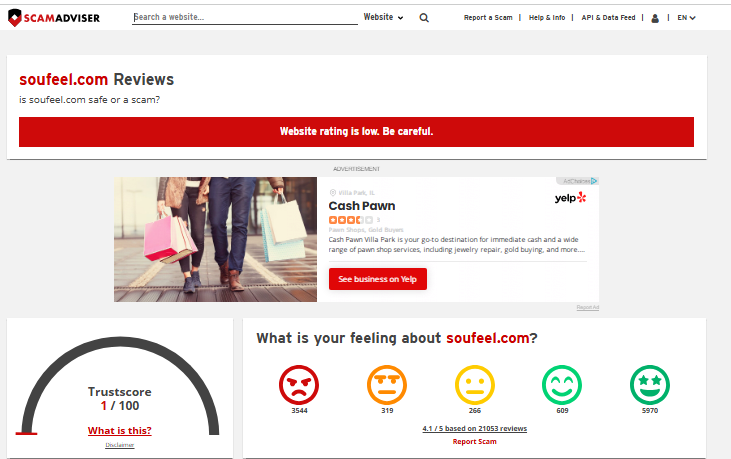Click the Yelp logo in the ad
The height and width of the screenshot is (459, 731).
click(570, 198)
